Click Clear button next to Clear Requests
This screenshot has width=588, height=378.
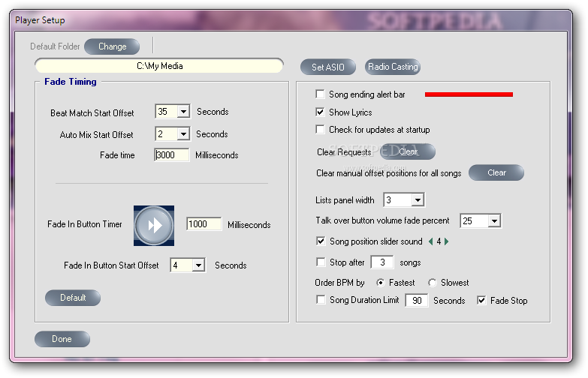click(408, 151)
